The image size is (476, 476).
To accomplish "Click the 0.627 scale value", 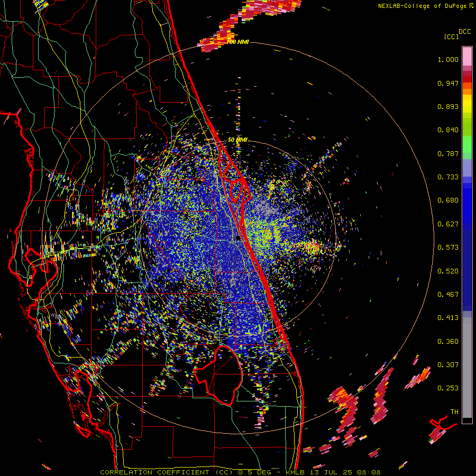I will [448, 224].
